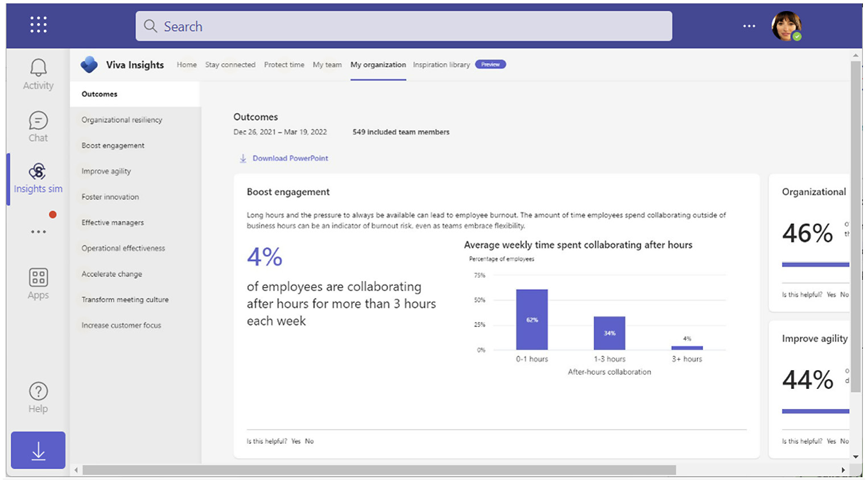
Task: Click scroll down arrow of vertical scrollbar
Action: 855,457
